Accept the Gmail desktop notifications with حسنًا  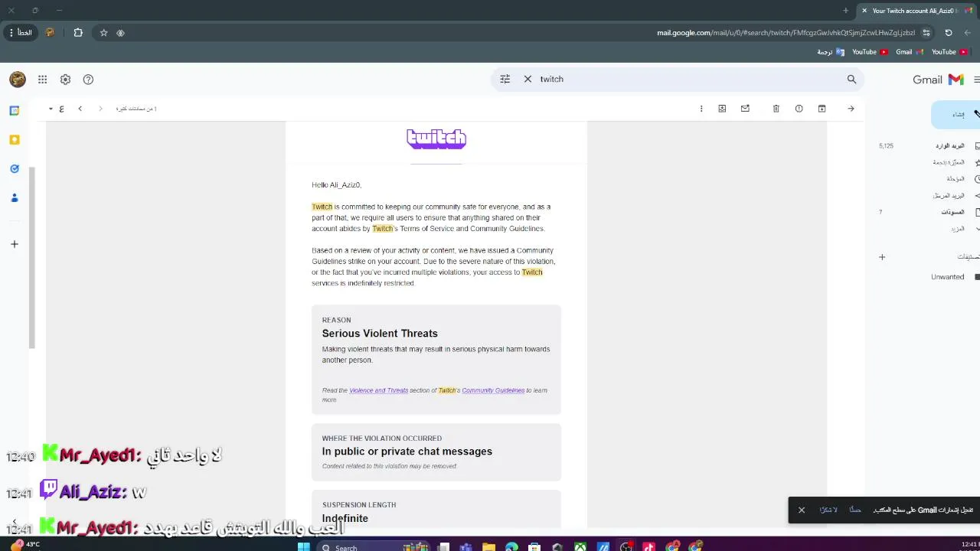[x=855, y=510]
